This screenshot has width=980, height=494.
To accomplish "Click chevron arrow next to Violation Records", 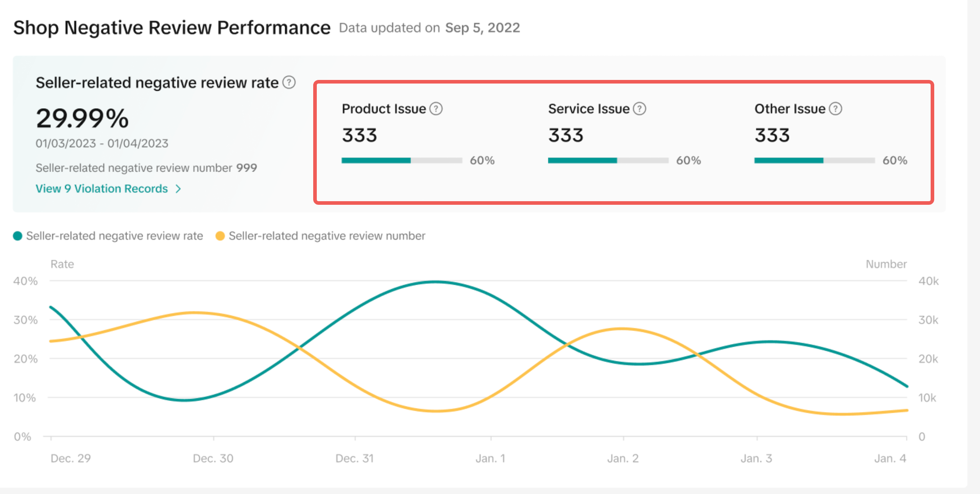I will pos(178,189).
